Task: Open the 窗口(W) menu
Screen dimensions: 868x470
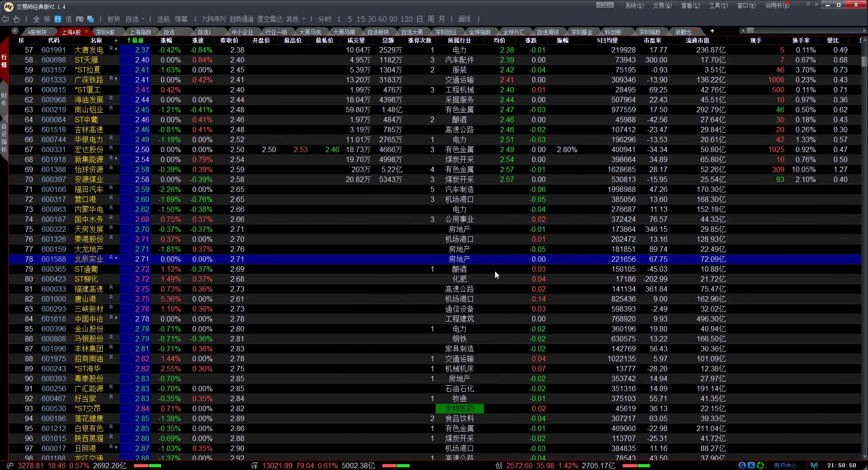Action: coord(746,5)
